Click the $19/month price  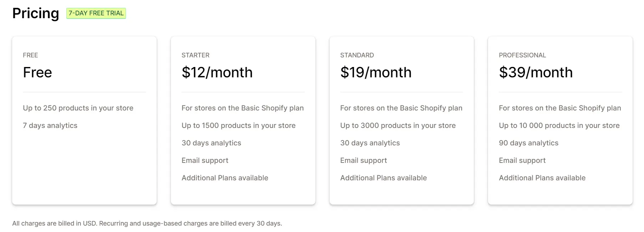point(376,72)
